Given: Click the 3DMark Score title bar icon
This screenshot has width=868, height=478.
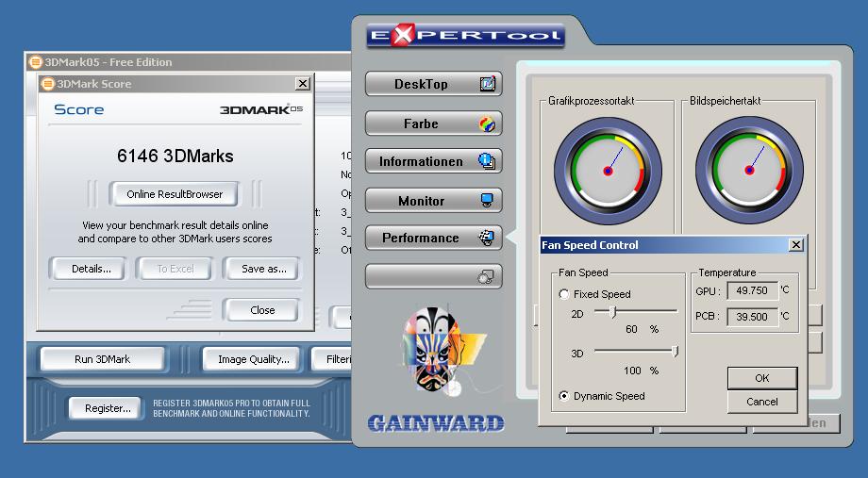Looking at the screenshot, I should pyautogui.click(x=48, y=84).
